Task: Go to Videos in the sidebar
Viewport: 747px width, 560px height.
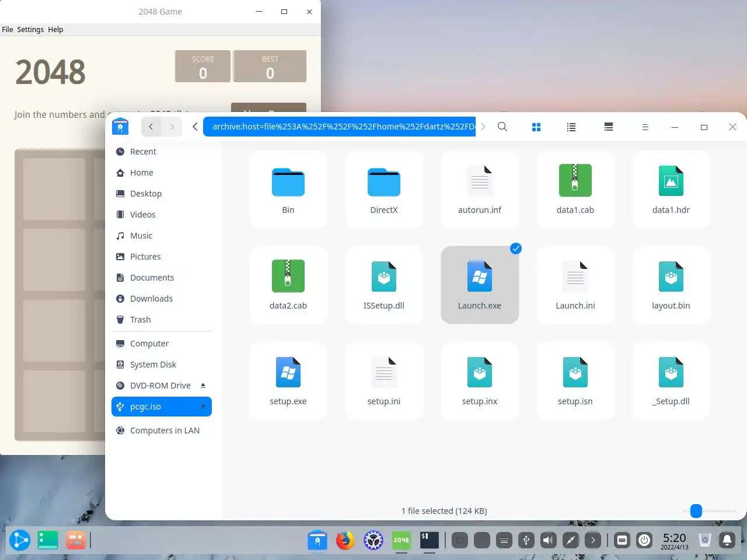Action: click(x=161, y=215)
